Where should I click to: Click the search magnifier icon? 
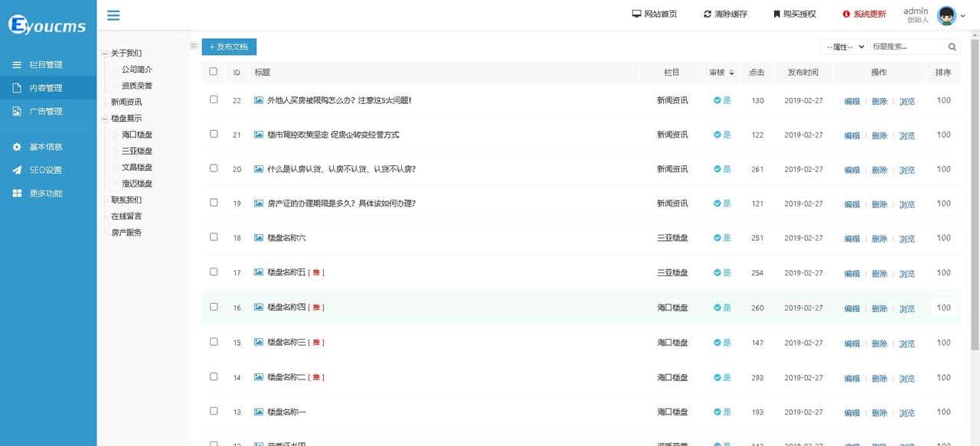coord(952,46)
